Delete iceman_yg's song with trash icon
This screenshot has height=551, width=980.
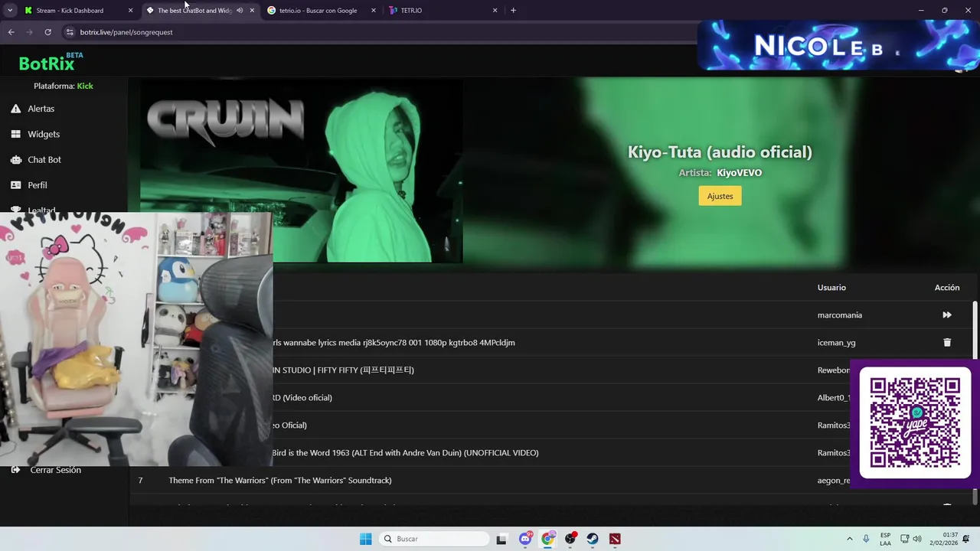point(947,342)
